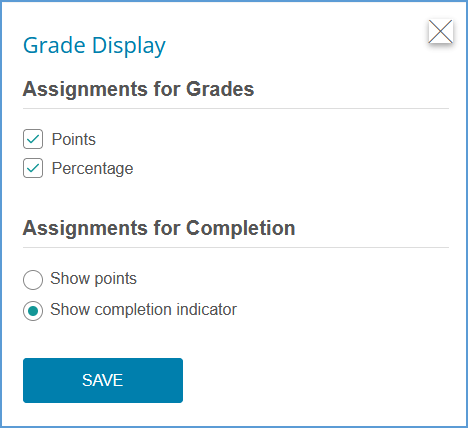
Task: Select the Show completion indicator radio button
Action: [33, 311]
